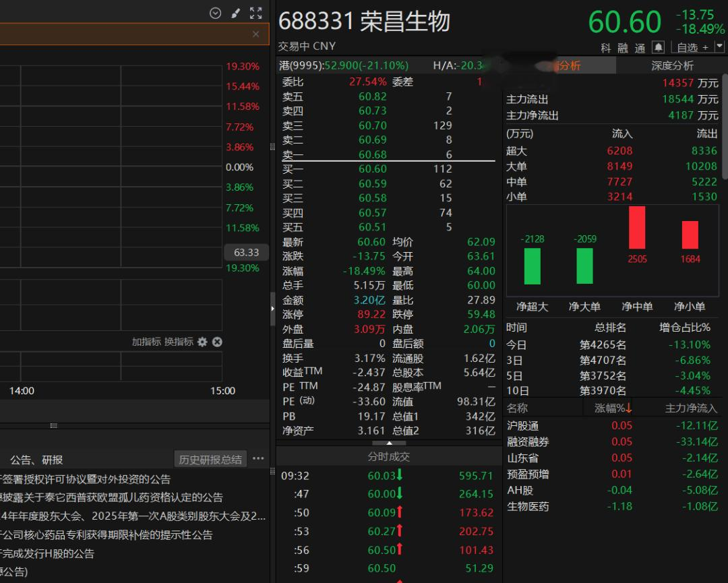This screenshot has width=728, height=583.
Task: Click 换指标 to change the indicator
Action: [x=179, y=342]
